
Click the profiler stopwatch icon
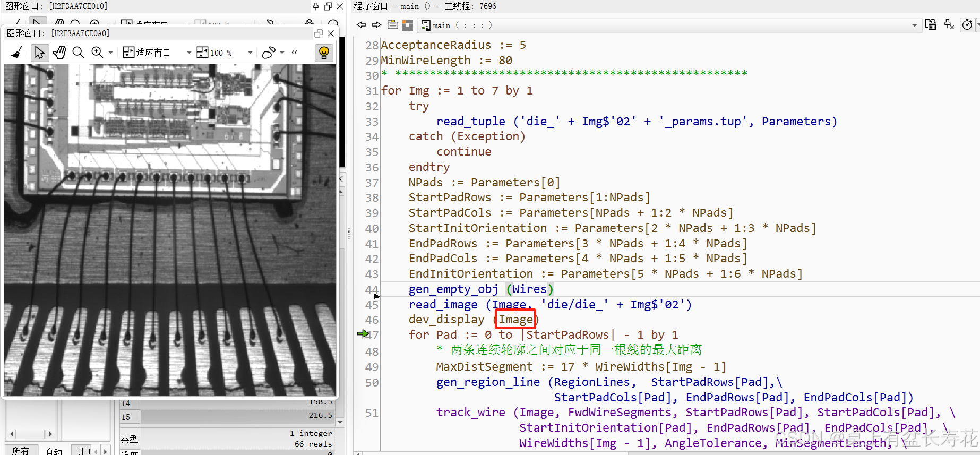click(968, 25)
